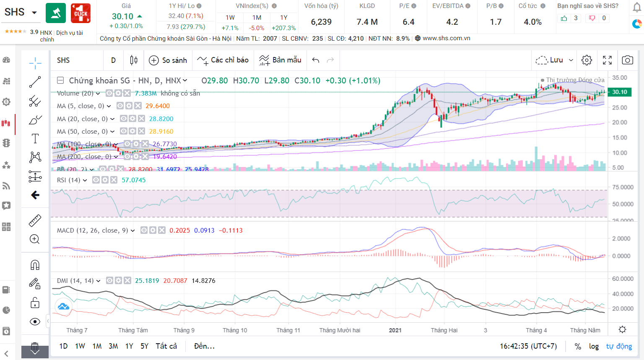This screenshot has width=644, height=360.
Task: Select the trend line drawing tool
Action: (35, 82)
